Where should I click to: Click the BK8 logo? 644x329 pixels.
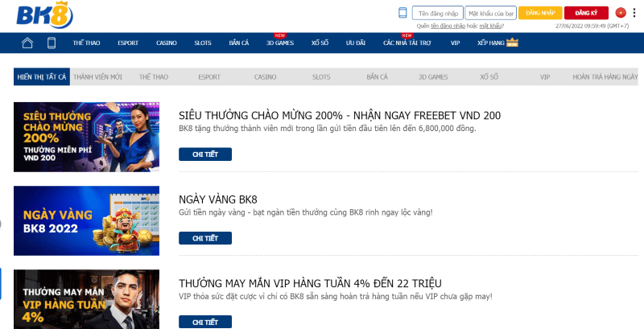point(45,15)
